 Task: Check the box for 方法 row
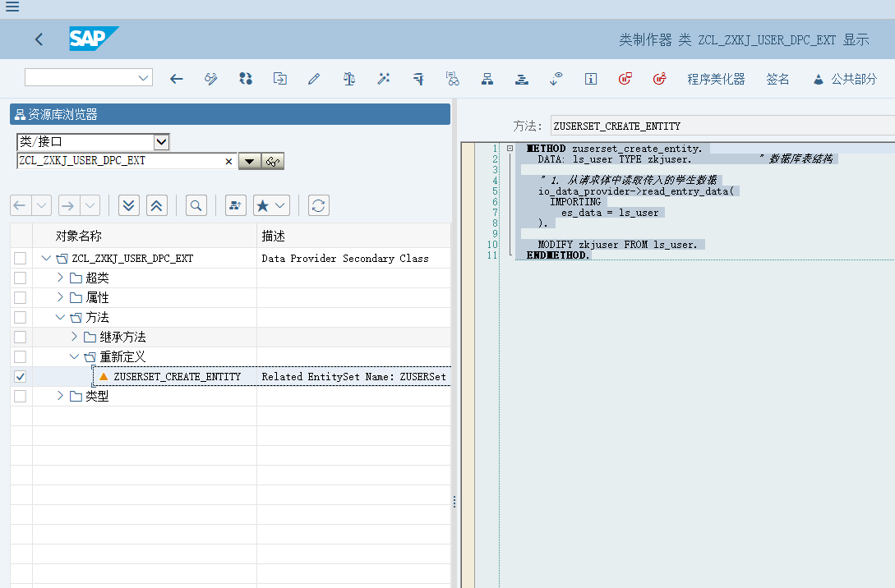point(20,317)
